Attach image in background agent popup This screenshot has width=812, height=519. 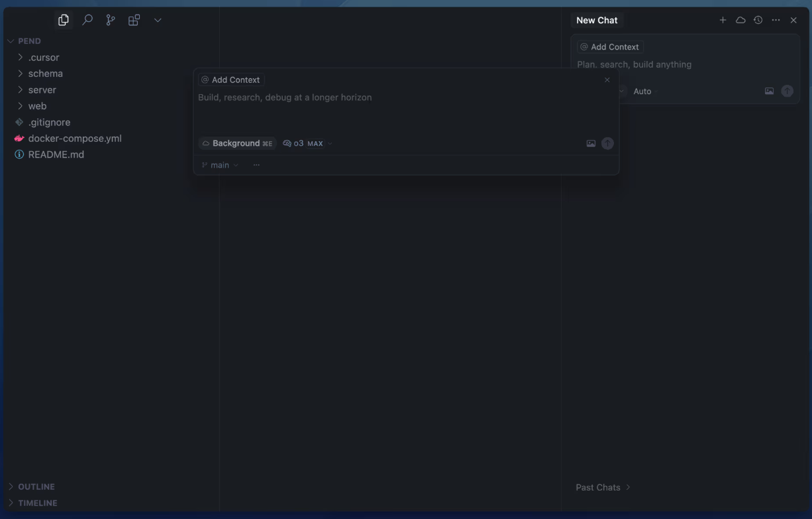tap(591, 144)
